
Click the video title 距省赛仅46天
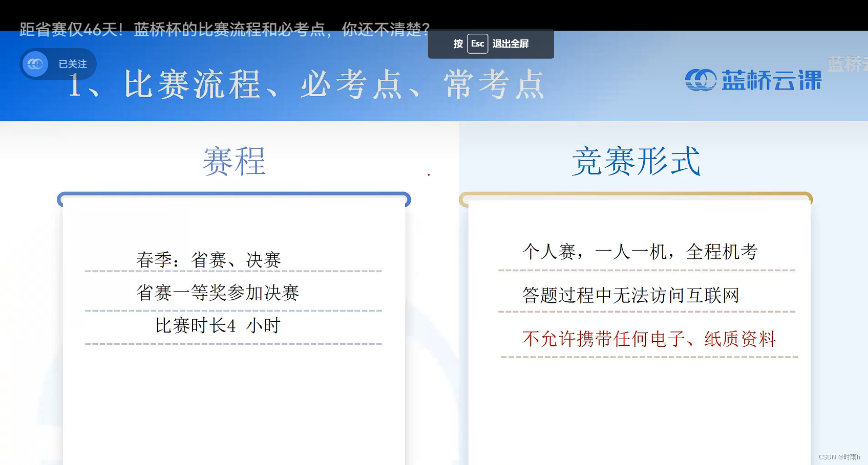point(225,29)
